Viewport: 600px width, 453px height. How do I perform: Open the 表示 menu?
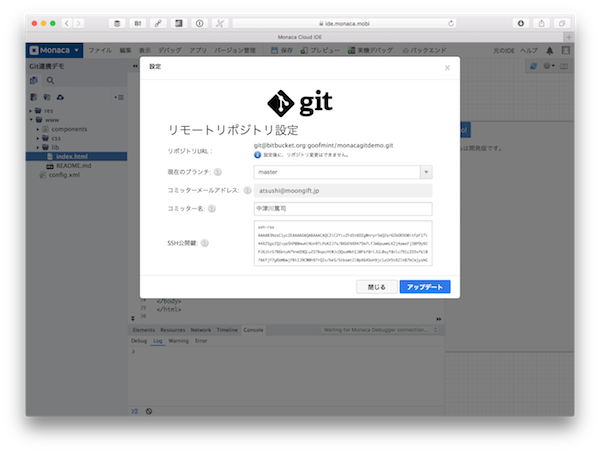(145, 51)
